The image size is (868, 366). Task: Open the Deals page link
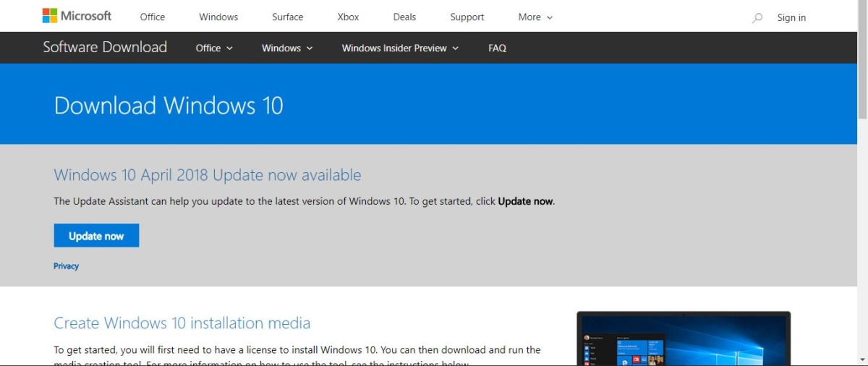click(x=404, y=17)
